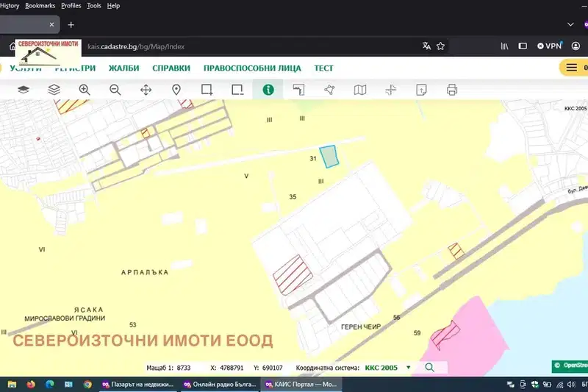Screen dimensions: 588x392
Task: Open Chrome from the taskbar
Action: coord(87,385)
